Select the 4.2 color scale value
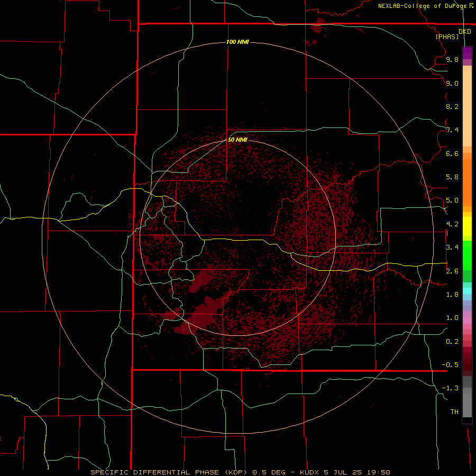 [x=452, y=224]
